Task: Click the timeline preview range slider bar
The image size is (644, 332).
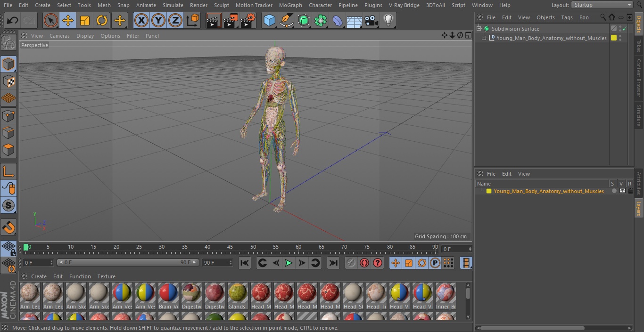Action: coord(128,262)
